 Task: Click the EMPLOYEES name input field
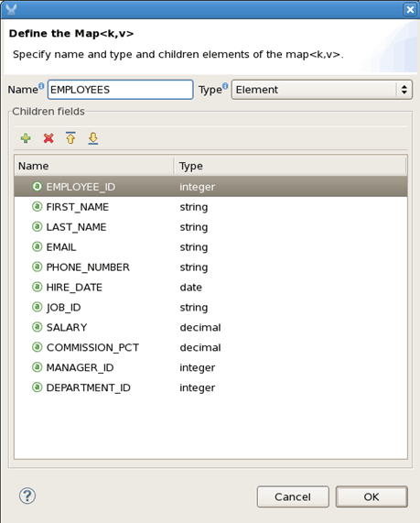click(121, 90)
